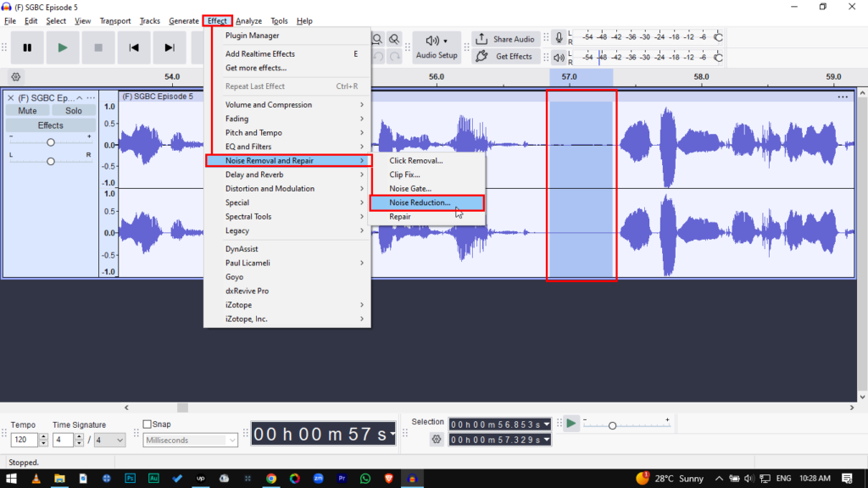Open Brave browser from the taskbar
The width and height of the screenshot is (868, 488).
pos(388,479)
